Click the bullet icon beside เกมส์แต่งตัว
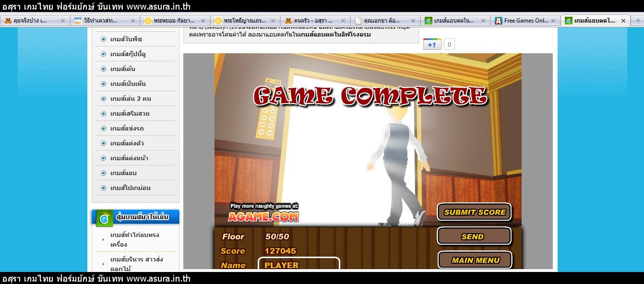Viewport: 644px width, 284px height. (x=103, y=143)
